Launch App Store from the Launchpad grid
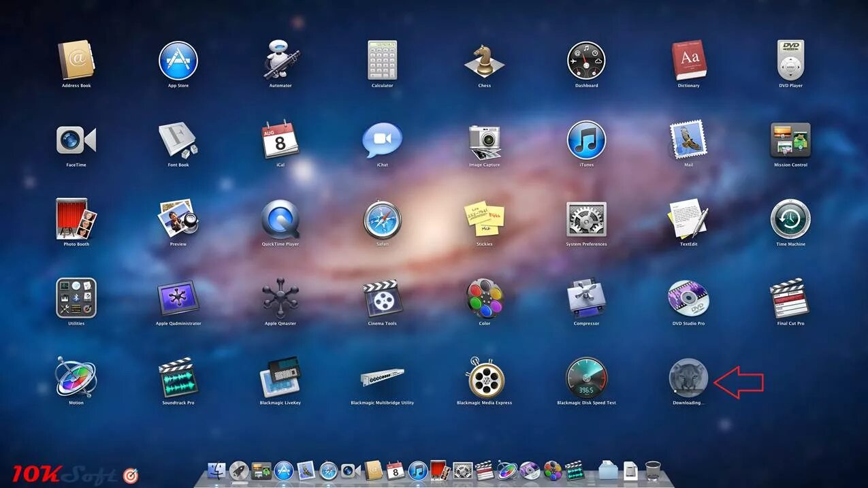 178,60
